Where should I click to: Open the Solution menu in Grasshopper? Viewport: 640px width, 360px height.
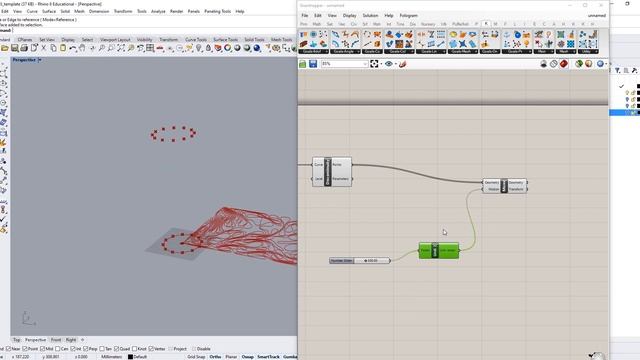tap(370, 16)
